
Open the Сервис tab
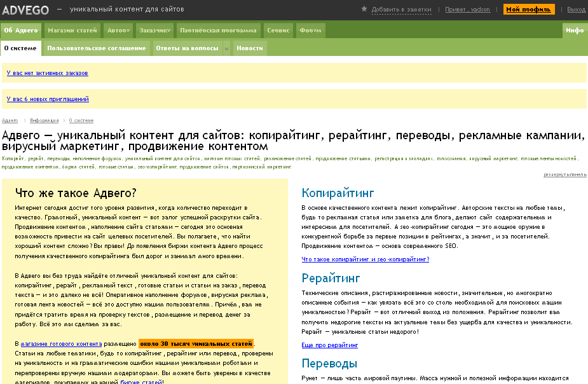pos(278,31)
